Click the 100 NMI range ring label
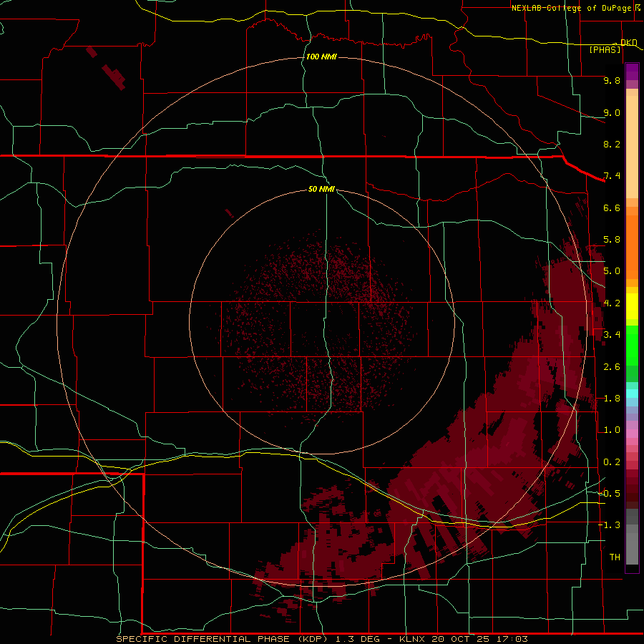This screenshot has height=644, width=644. click(x=321, y=57)
